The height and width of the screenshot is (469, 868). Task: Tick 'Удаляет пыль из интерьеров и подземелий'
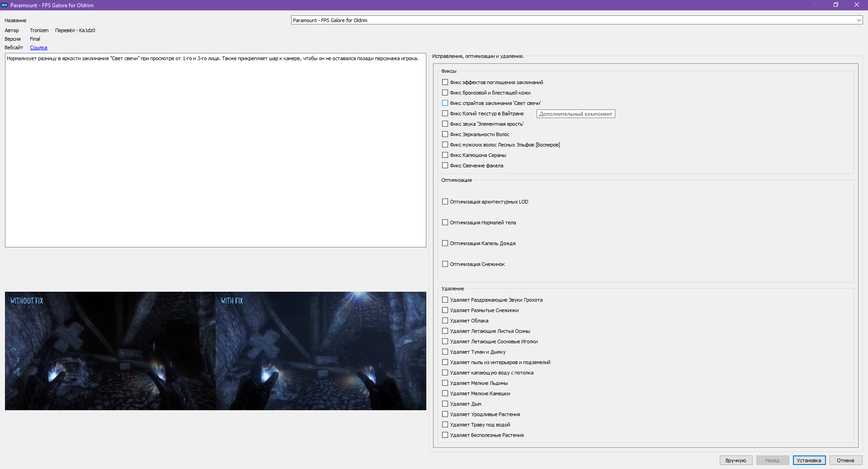tap(445, 362)
